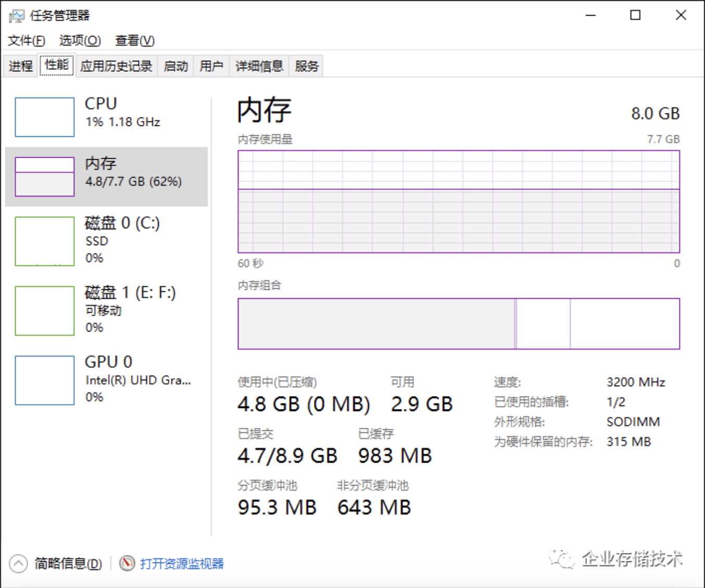This screenshot has width=705, height=588.
Task: Switch to the 应用历史记录 tab
Action: point(116,66)
